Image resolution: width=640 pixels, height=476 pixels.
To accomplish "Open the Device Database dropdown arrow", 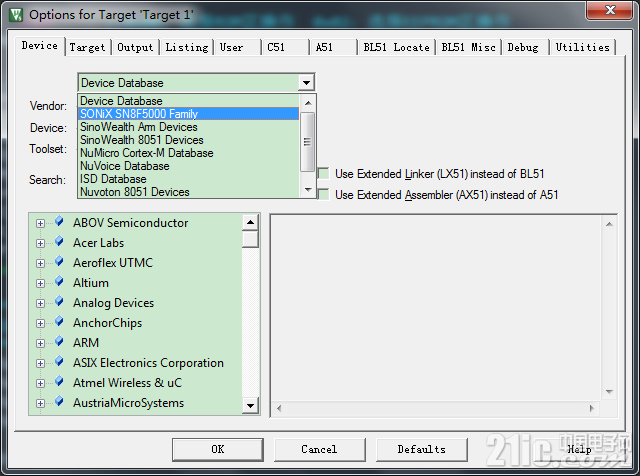I will 306,83.
